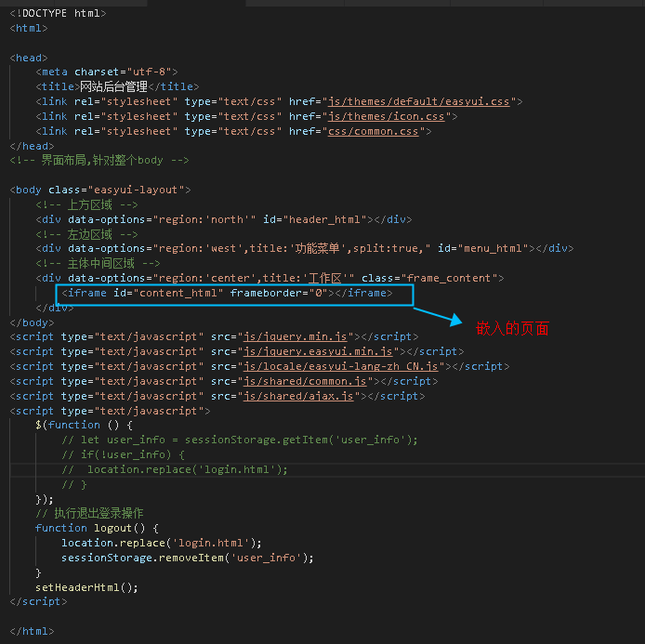Screen dimensions: 645x644
Task: Open js/jquery.easyui.min.js script source link
Action: click(318, 351)
